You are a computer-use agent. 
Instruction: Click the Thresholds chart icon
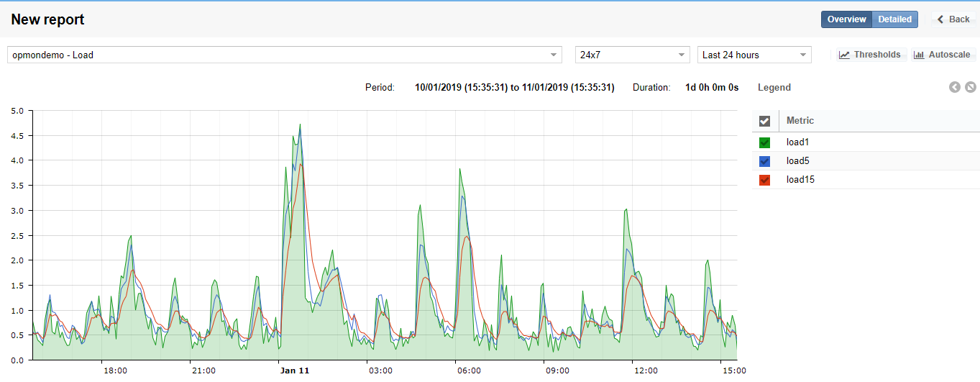pos(844,55)
